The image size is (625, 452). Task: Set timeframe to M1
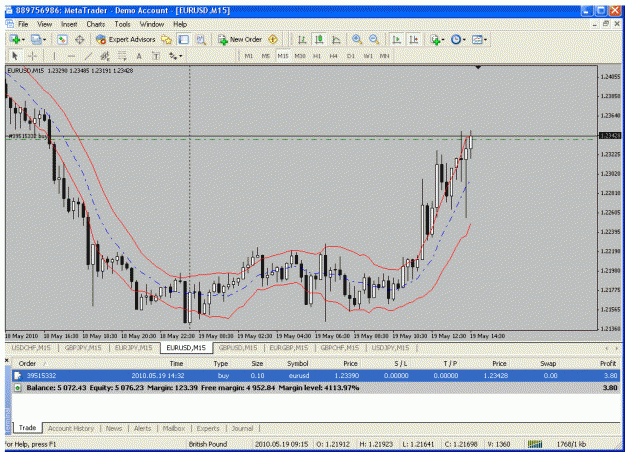tap(248, 56)
